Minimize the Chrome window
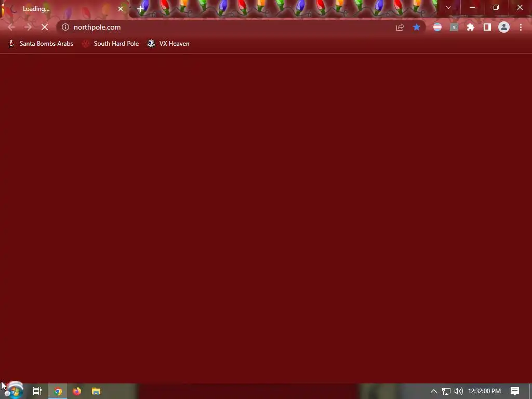The image size is (532, 399). coord(472,7)
